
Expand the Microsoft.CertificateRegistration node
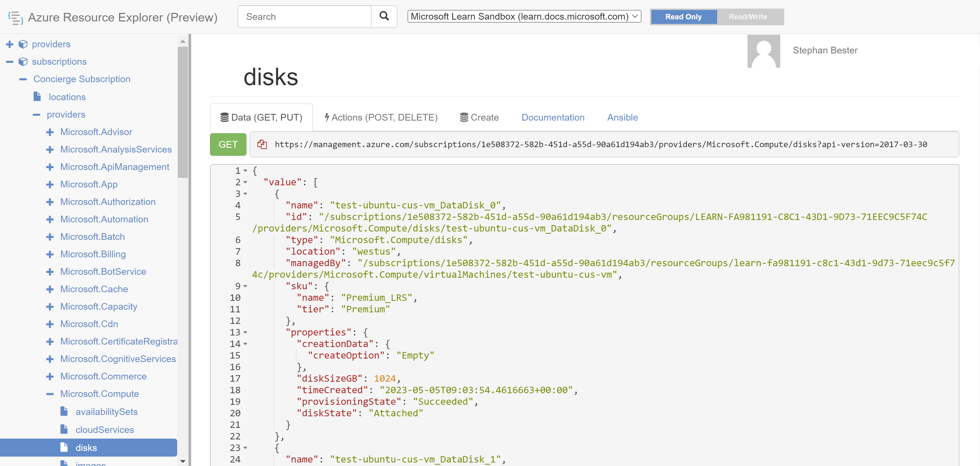point(50,341)
